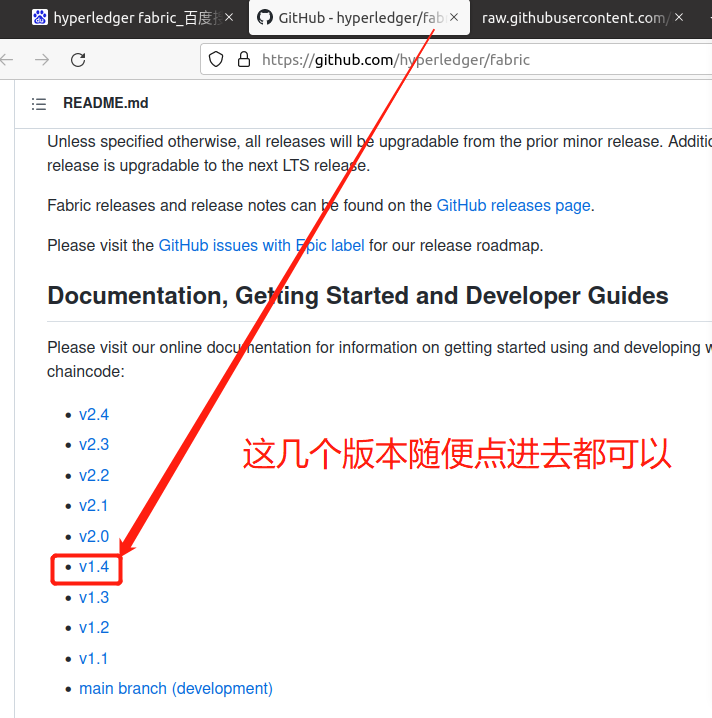Open the v2.0 documentation link
The height and width of the screenshot is (718, 712).
tap(94, 537)
